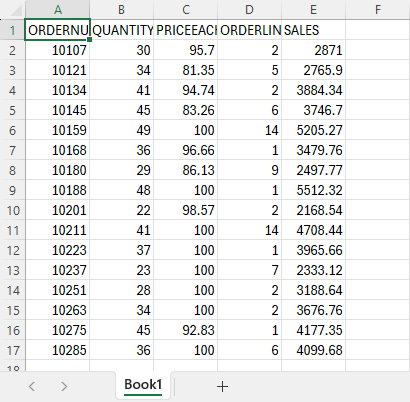The image size is (410, 402).
Task: Select cell with order number 10211
Action: [x=58, y=230]
